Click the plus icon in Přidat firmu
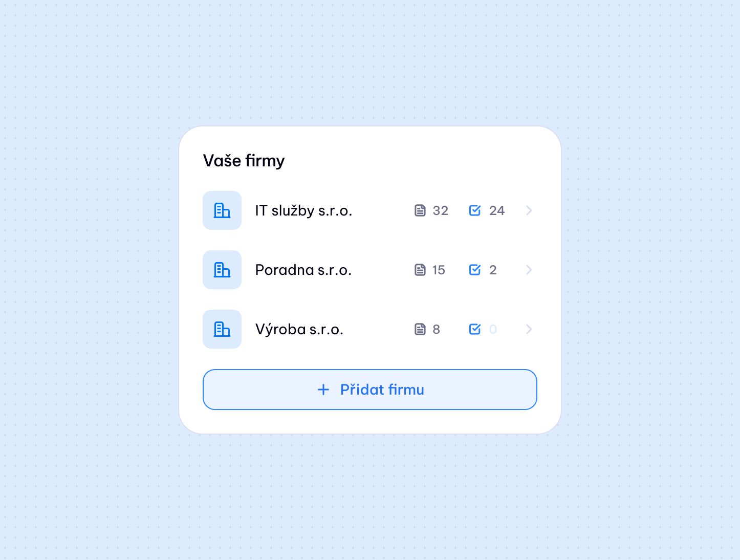This screenshot has height=560, width=740. coord(323,390)
